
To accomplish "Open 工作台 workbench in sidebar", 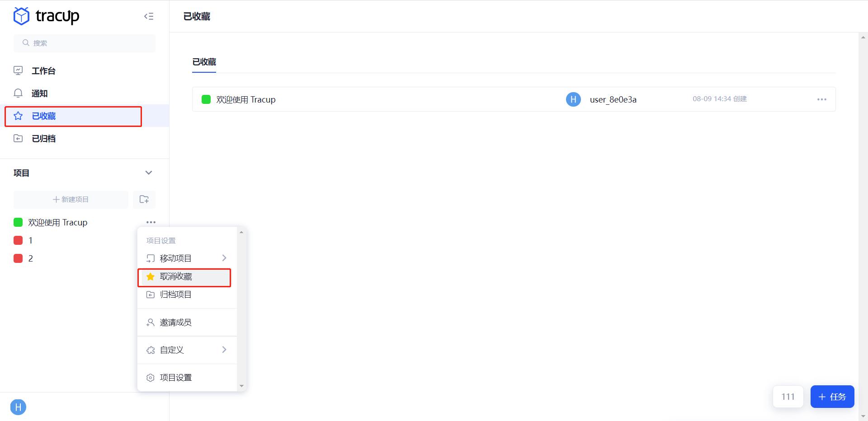I will coord(43,71).
